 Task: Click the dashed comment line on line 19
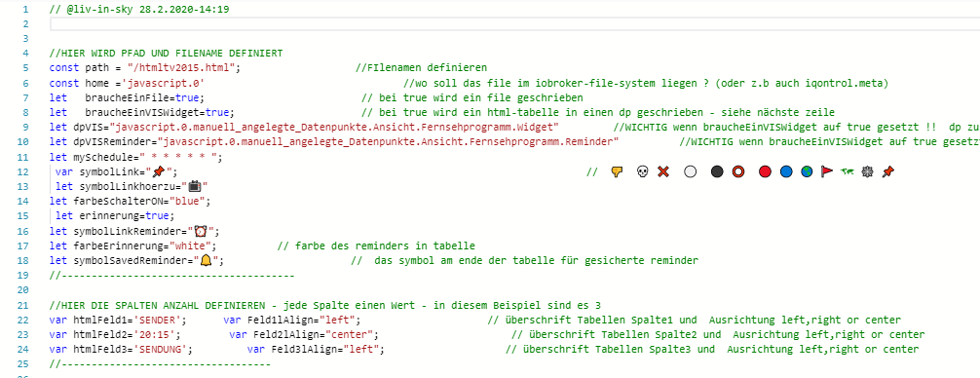[x=171, y=276]
